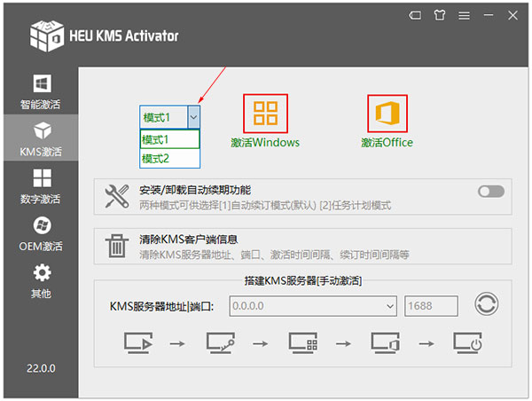Open the OEM激活 sidebar tab
The image size is (532, 401).
(x=40, y=234)
